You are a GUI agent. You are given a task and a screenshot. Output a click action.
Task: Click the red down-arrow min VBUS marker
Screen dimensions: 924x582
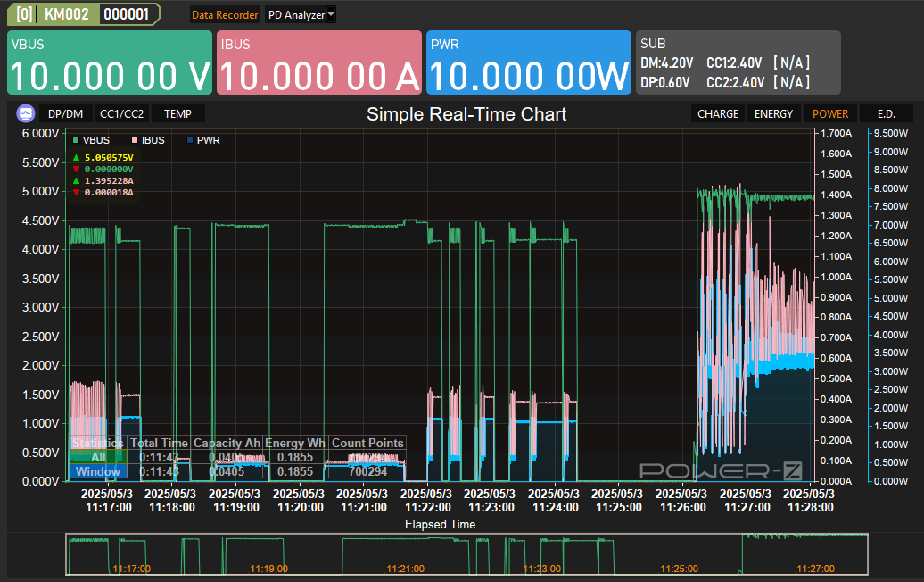(x=76, y=170)
